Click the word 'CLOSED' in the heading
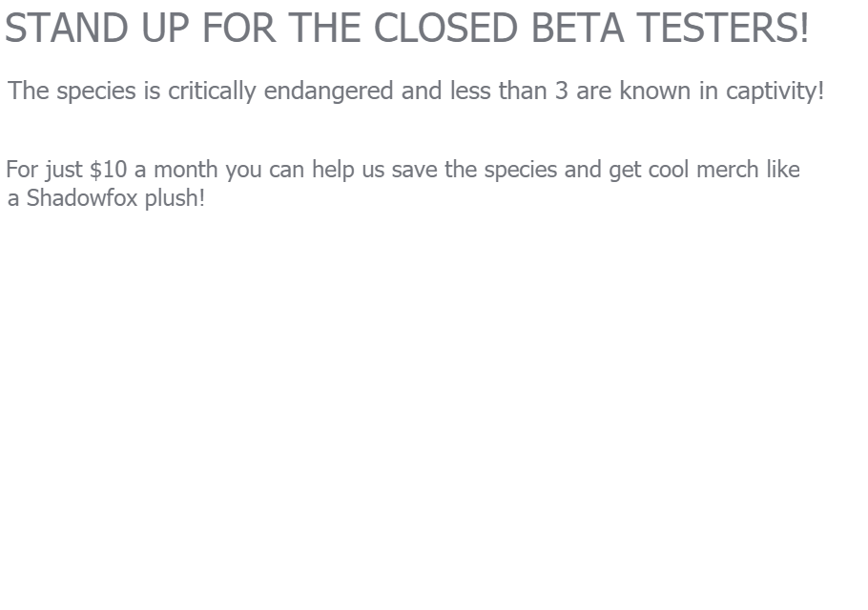868x610 pixels. coord(446,28)
